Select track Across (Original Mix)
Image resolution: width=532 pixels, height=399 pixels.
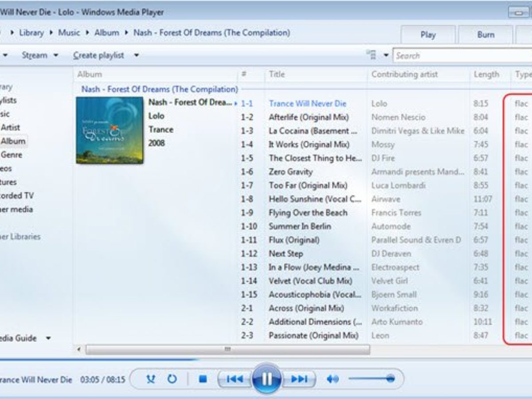(x=306, y=308)
